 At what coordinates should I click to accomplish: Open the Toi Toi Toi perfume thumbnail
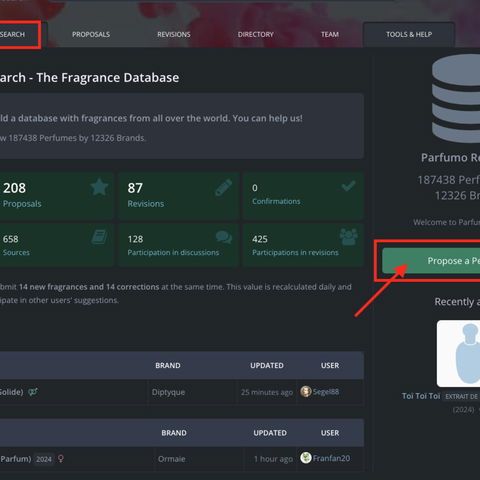(458, 353)
